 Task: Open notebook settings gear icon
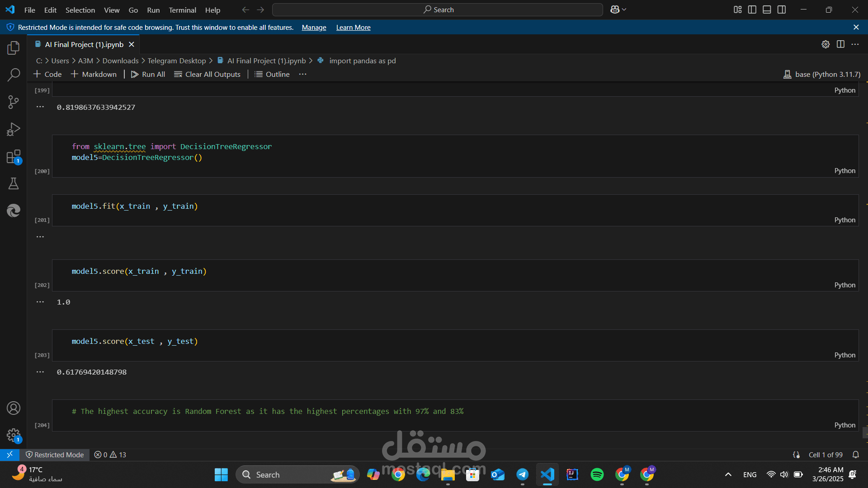click(826, 44)
